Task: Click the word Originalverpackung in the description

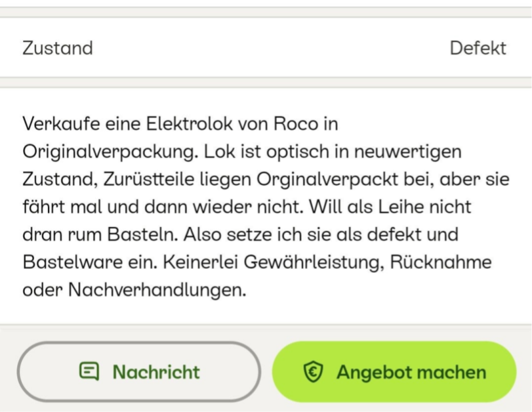Action: [x=109, y=151]
